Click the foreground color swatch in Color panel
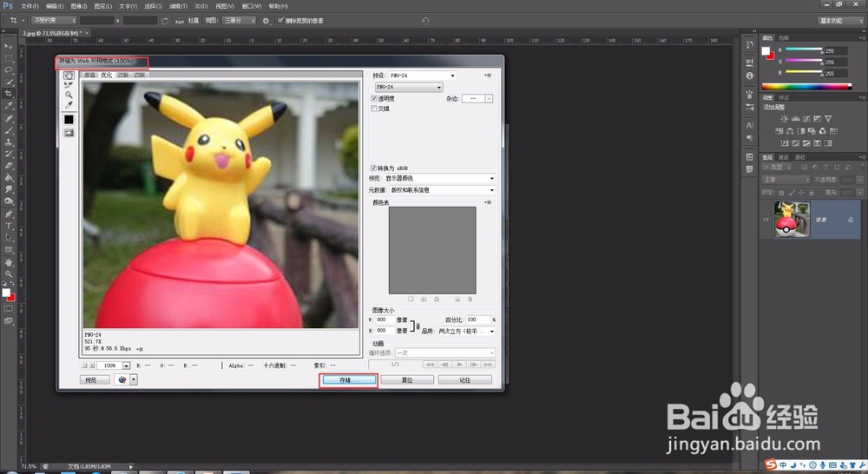 pyautogui.click(x=766, y=50)
